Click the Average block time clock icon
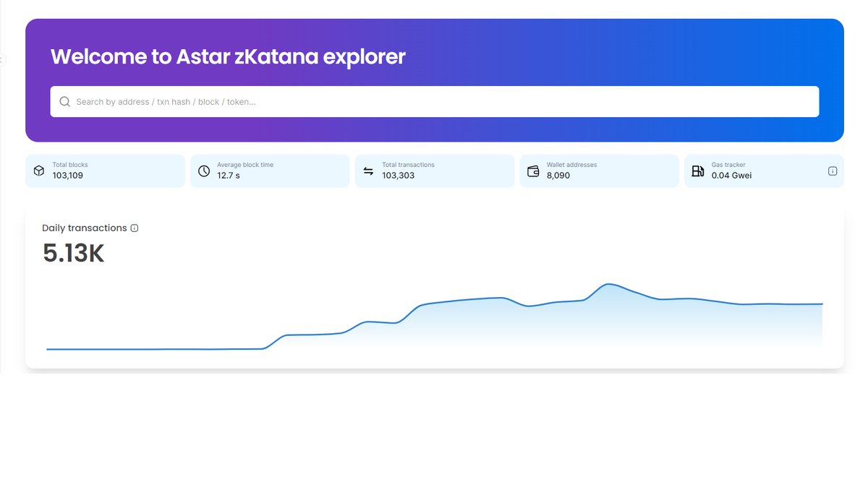Viewport: 868px width, 495px height. [x=204, y=171]
